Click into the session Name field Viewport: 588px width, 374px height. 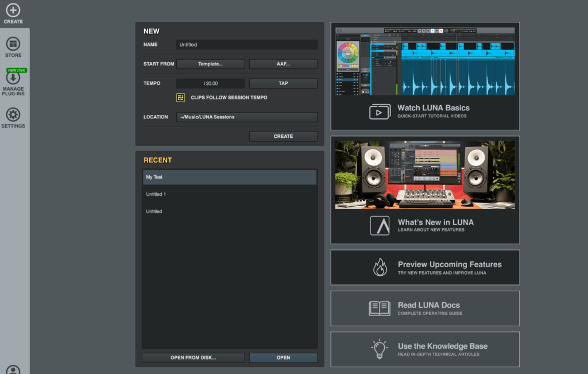point(246,44)
